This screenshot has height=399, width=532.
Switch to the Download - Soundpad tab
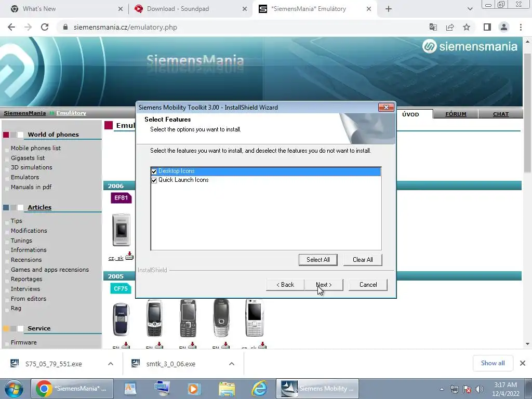190,9
